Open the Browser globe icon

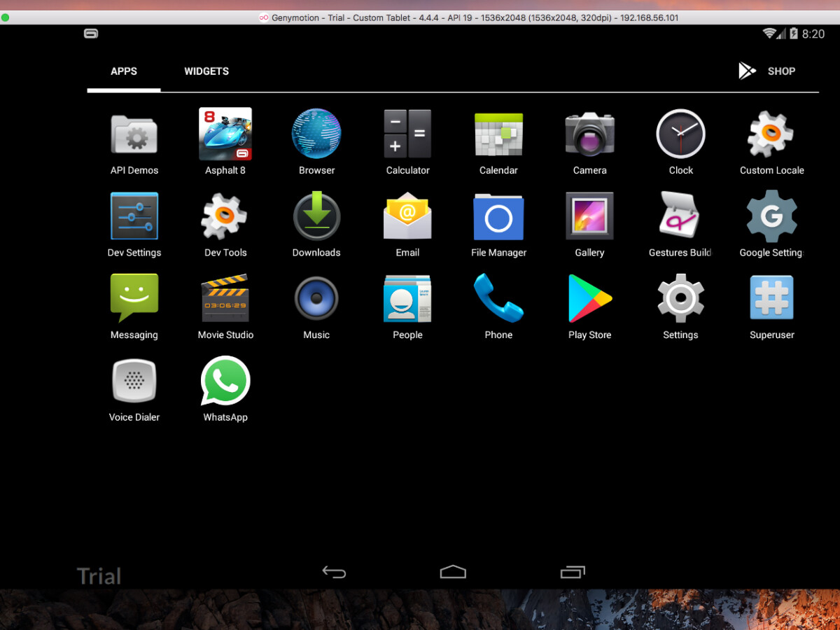point(316,134)
